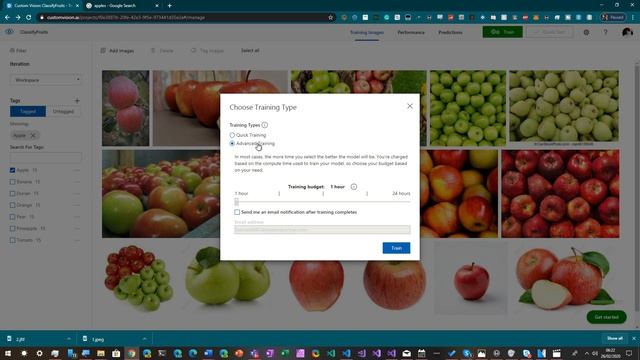Open more options for Apple tag
This screenshot has height=360, width=640.
pyautogui.click(x=77, y=170)
